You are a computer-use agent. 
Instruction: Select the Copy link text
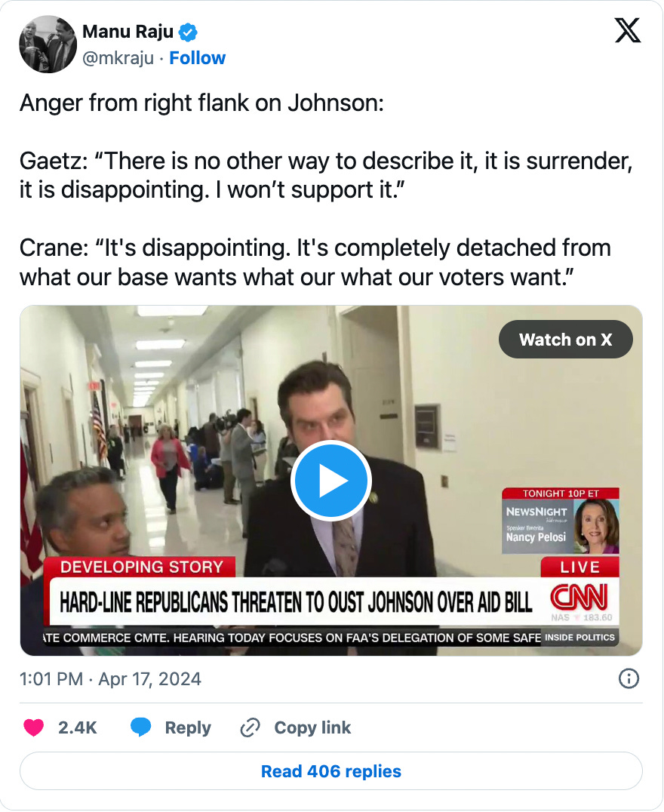point(312,727)
